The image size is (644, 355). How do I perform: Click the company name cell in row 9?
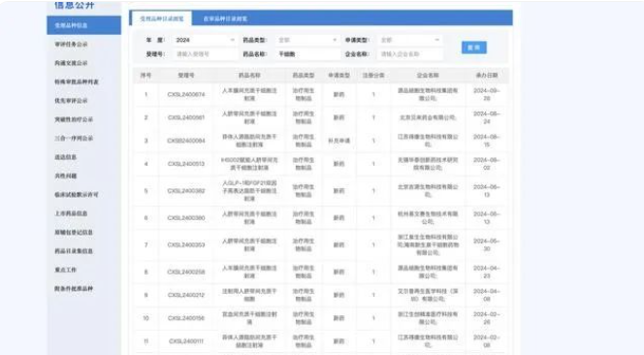428,295
